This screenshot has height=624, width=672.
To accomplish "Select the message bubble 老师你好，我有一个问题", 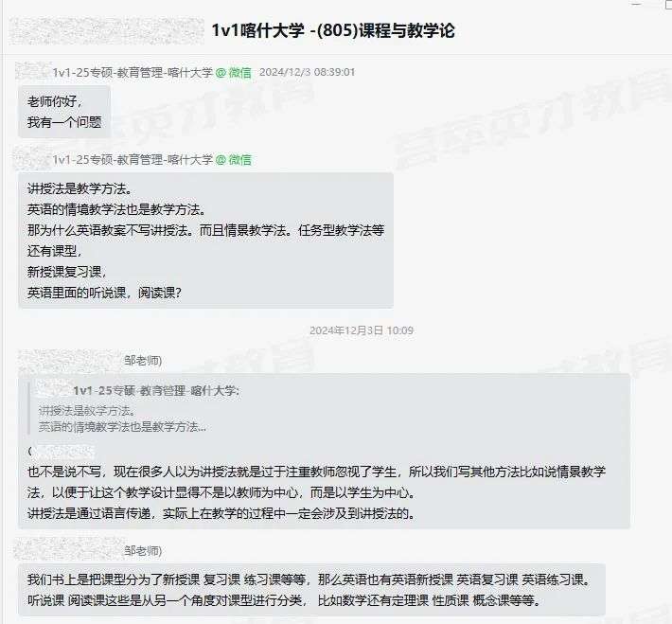I will (x=64, y=112).
